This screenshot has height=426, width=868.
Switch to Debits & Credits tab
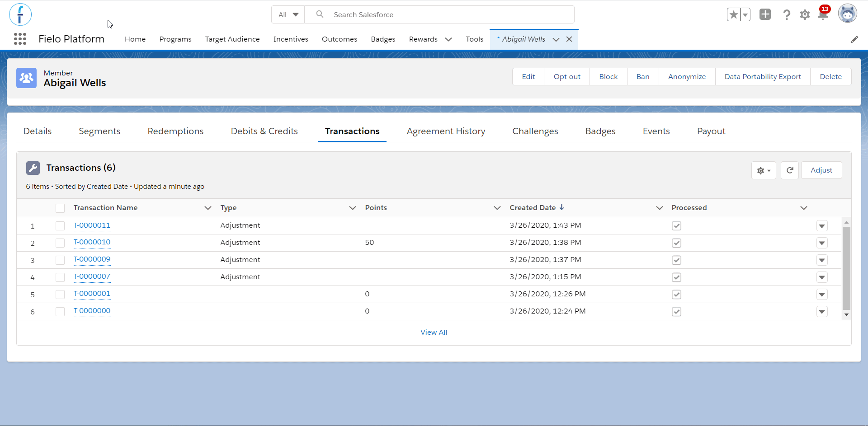[264, 131]
